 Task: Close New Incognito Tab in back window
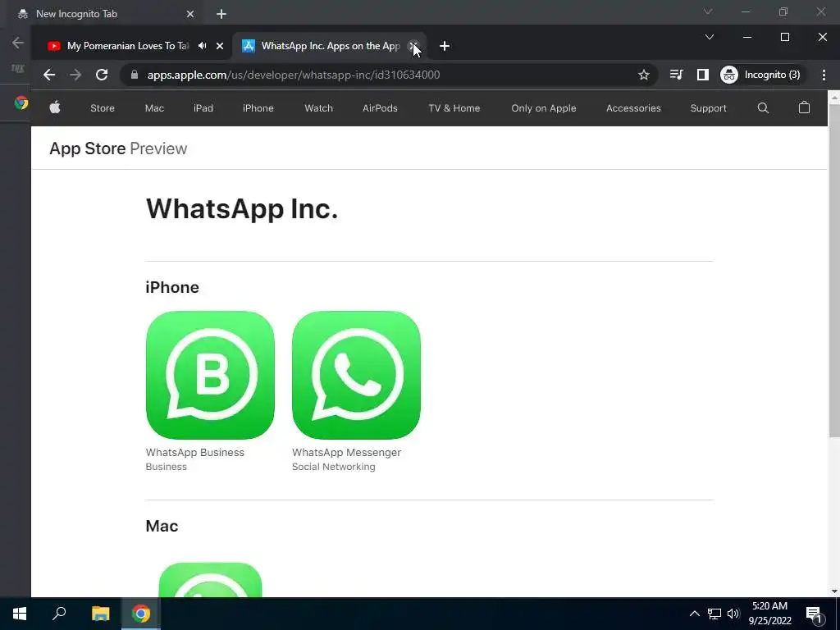[189, 14]
